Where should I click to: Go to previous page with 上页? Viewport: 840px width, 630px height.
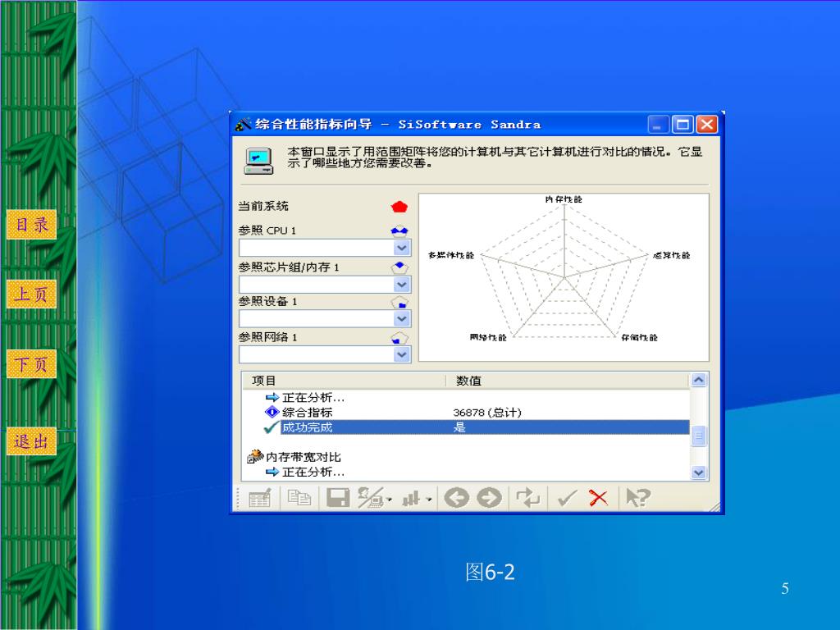[31, 294]
